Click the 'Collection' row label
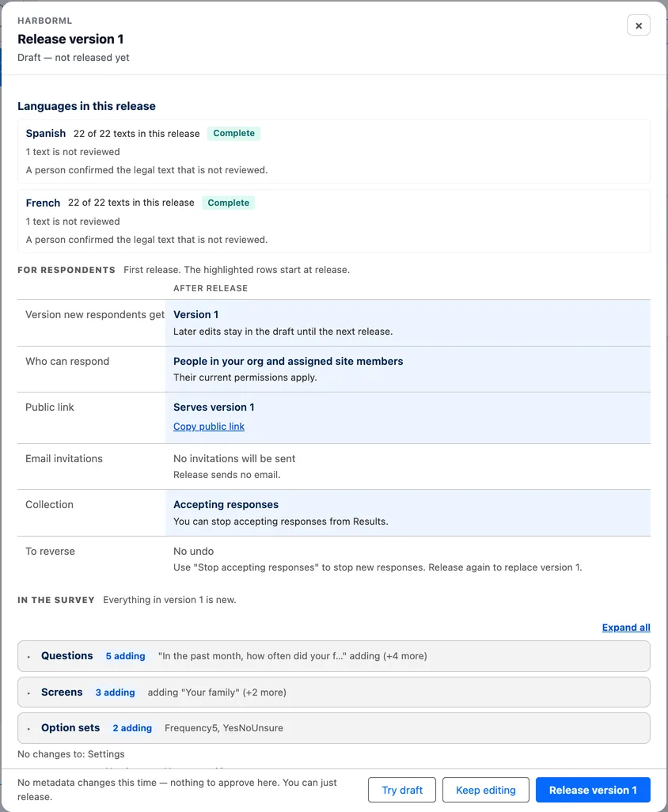This screenshot has width=668, height=812. [x=49, y=504]
